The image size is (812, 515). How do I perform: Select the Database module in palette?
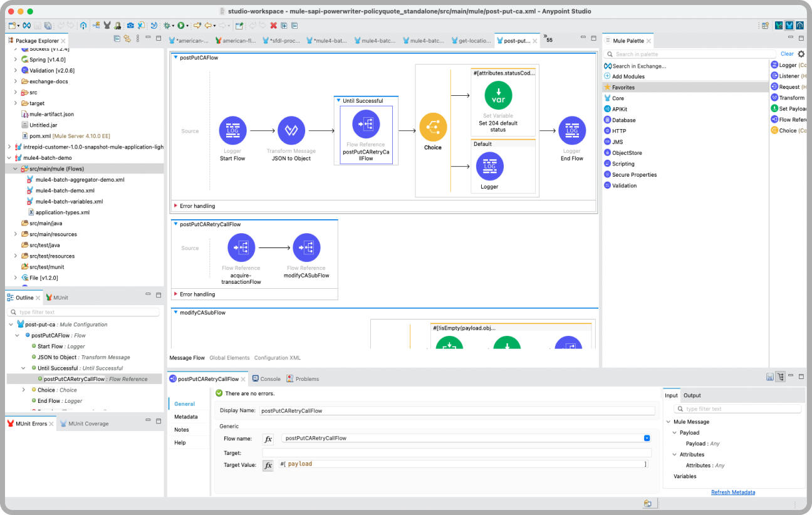click(623, 120)
